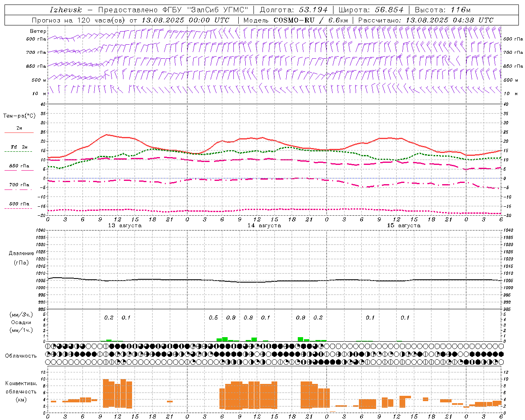Click the Izhevsk station name in the header
The width and height of the screenshot is (525, 420).
66,10
